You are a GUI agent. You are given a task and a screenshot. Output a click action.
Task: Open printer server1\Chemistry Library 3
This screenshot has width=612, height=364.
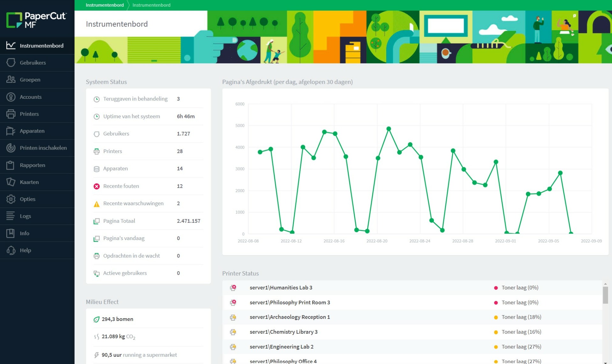(x=284, y=332)
